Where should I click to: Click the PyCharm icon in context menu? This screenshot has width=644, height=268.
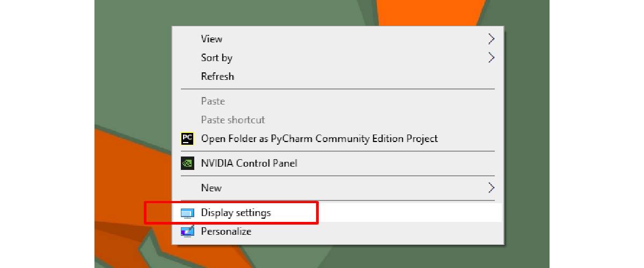click(x=187, y=139)
